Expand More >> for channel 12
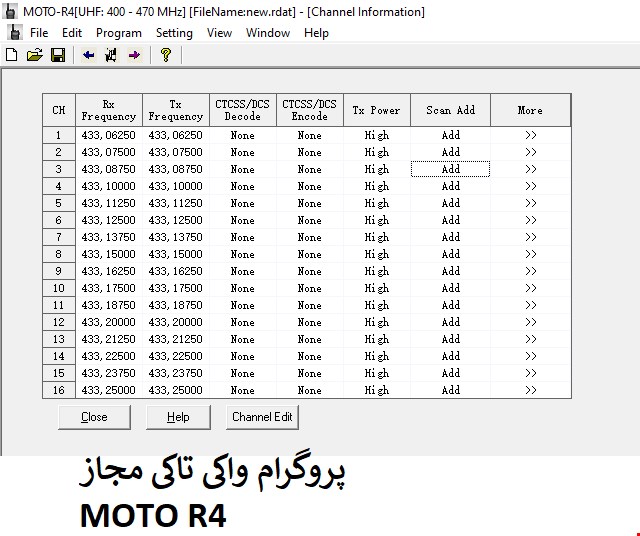 coord(531,322)
